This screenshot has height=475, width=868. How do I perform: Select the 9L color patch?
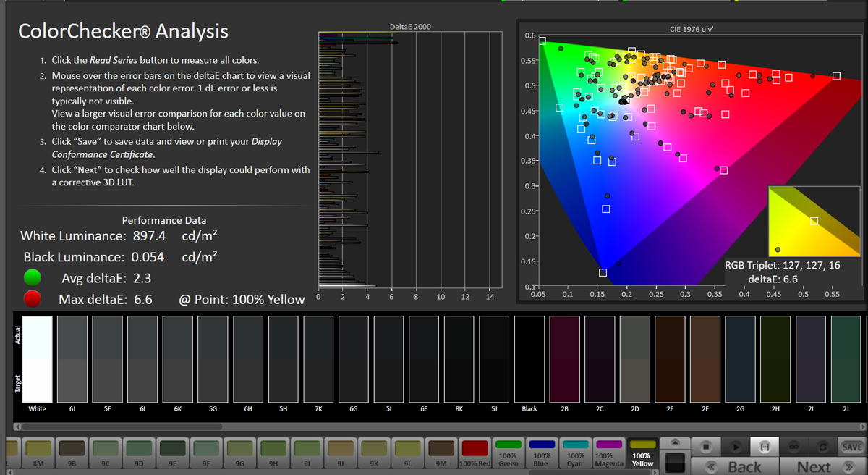(x=408, y=453)
